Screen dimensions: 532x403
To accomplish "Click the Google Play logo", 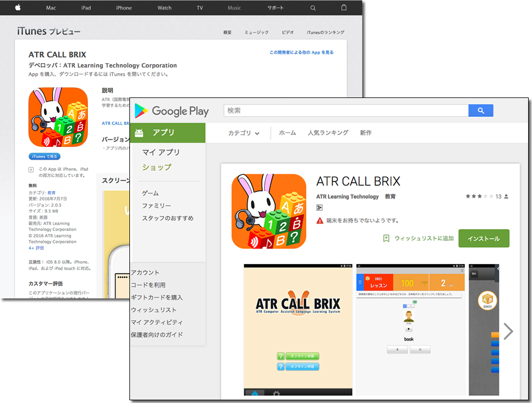I will (x=171, y=111).
